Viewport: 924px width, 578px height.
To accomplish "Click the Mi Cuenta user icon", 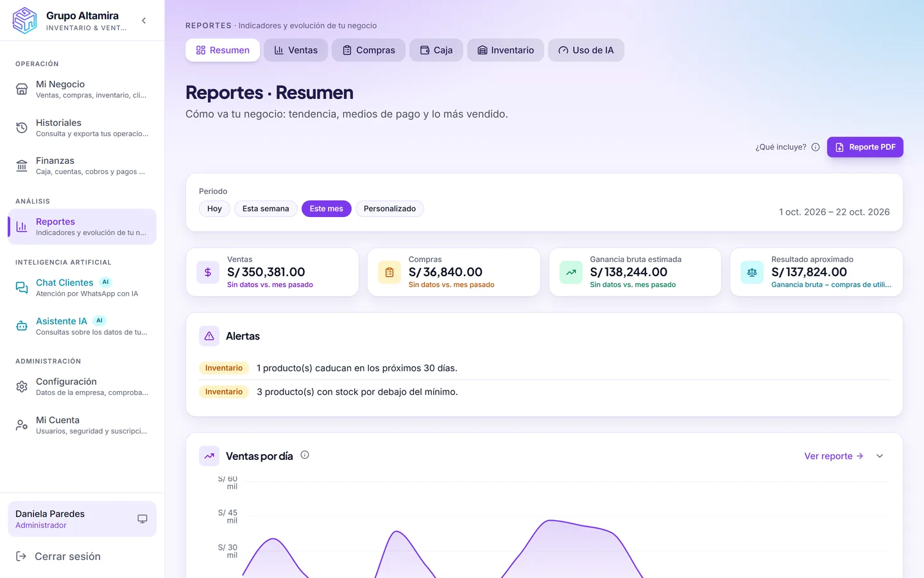I will tap(22, 425).
